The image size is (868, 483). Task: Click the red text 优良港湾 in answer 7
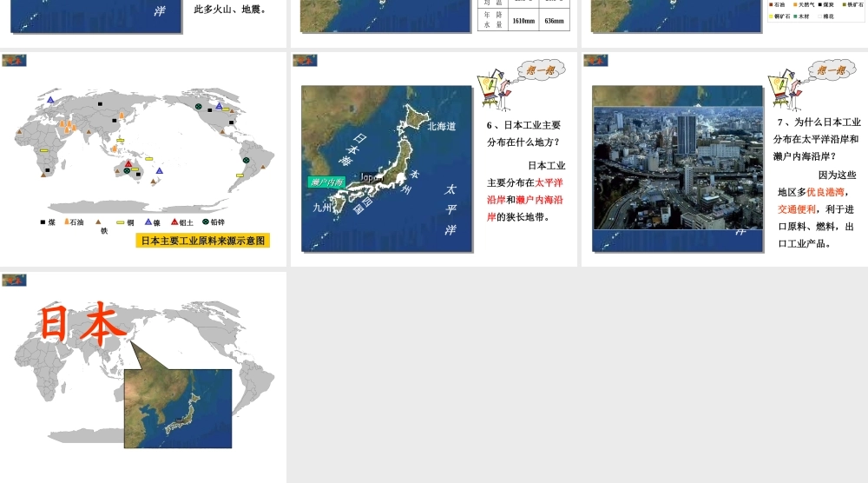click(825, 192)
